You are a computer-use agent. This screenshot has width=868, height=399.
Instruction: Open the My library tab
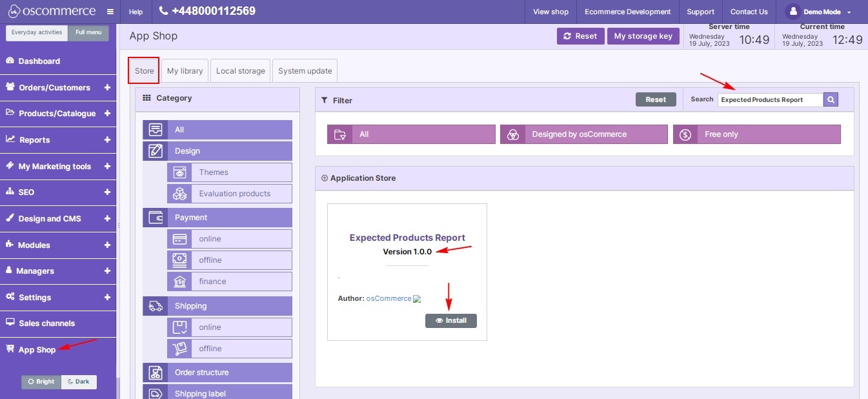pyautogui.click(x=185, y=71)
